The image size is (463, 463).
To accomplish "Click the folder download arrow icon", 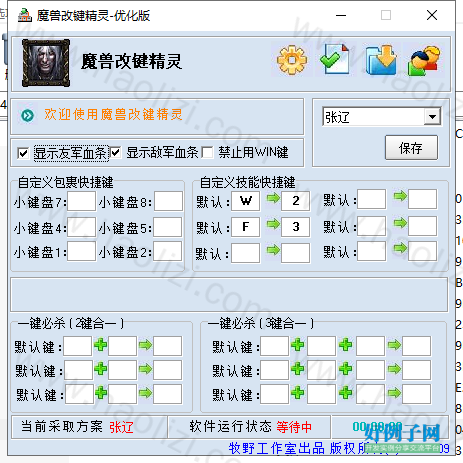I will pyautogui.click(x=381, y=60).
